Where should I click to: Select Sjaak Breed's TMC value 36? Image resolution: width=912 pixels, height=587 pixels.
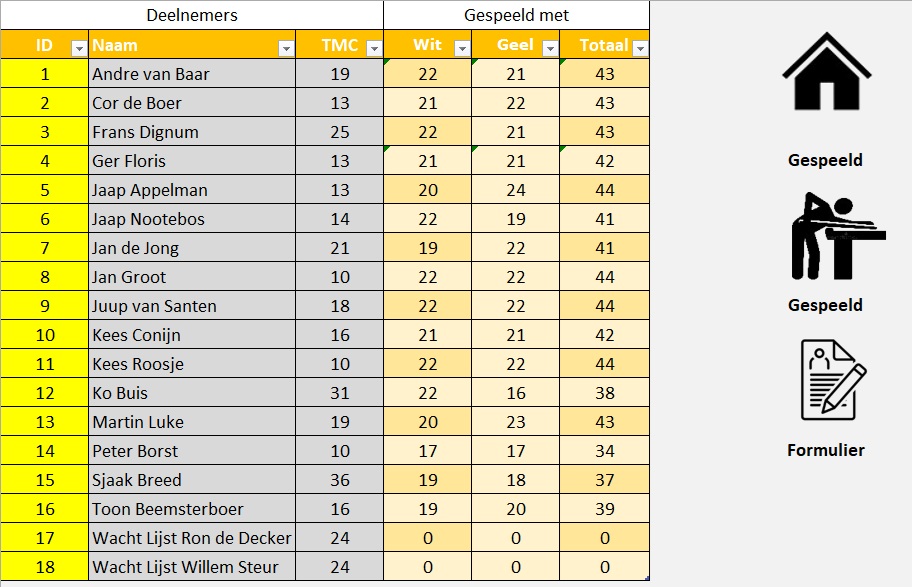pyautogui.click(x=339, y=480)
